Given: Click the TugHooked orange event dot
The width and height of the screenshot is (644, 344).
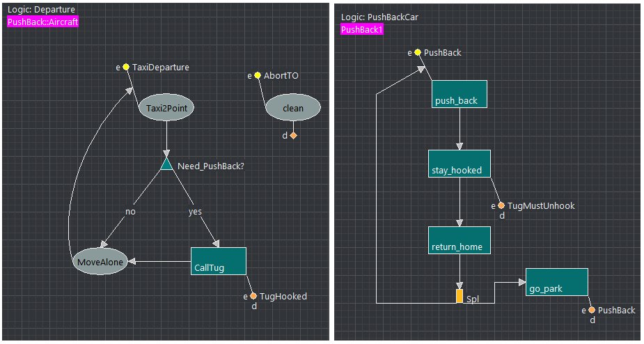Looking at the screenshot, I should [x=253, y=296].
